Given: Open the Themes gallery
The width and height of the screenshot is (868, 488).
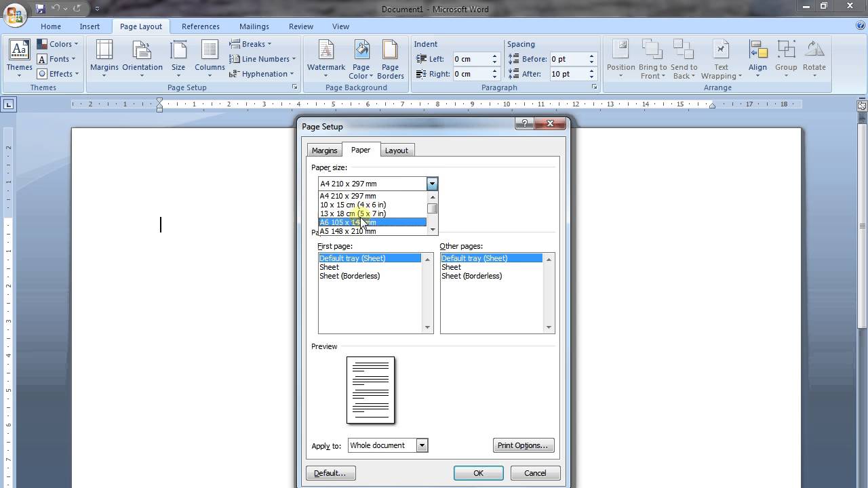Looking at the screenshot, I should click(19, 58).
